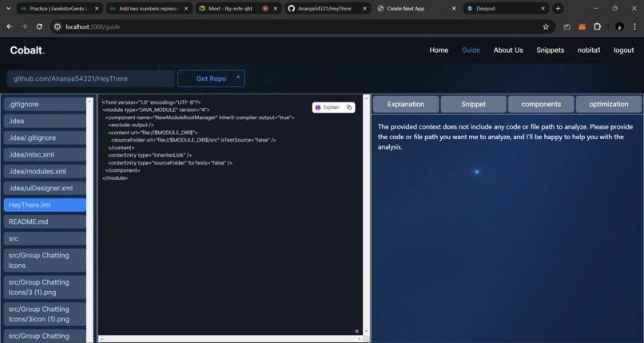The height and width of the screenshot is (343, 644).
Task: Click the browser profile avatar icon
Action: coord(619,26)
